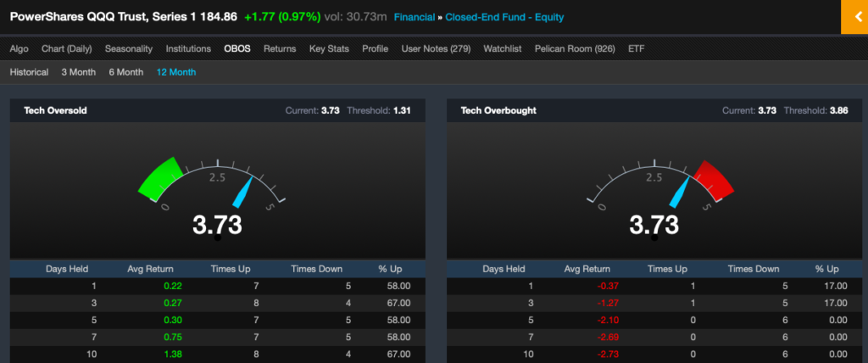This screenshot has width=868, height=363.
Task: Follow the Financial sector link
Action: (414, 17)
